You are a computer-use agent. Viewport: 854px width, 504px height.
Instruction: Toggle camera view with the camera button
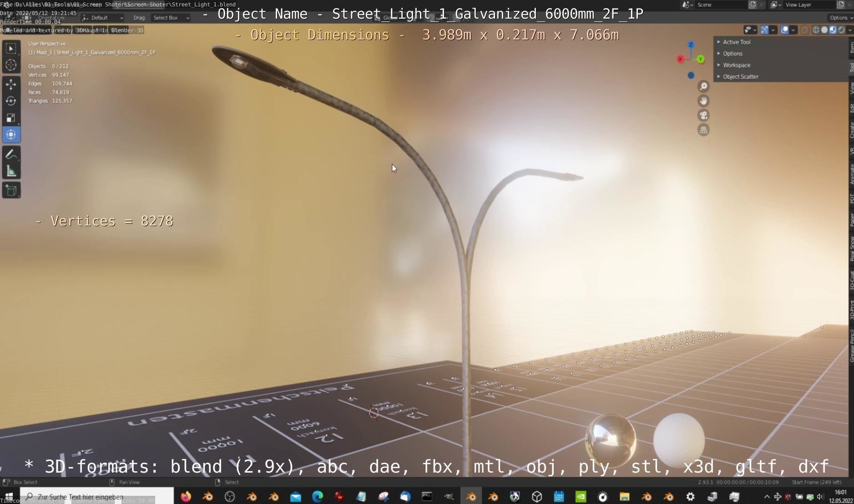click(x=703, y=116)
